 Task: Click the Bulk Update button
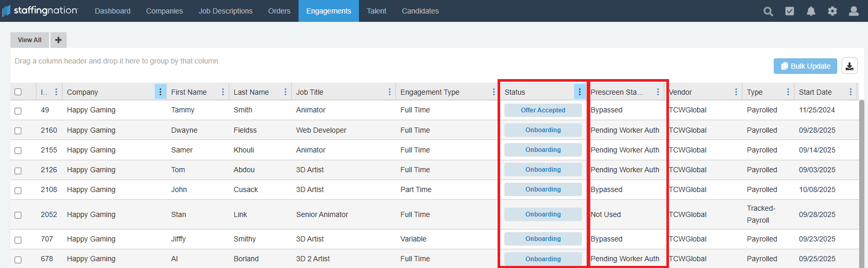click(x=805, y=66)
